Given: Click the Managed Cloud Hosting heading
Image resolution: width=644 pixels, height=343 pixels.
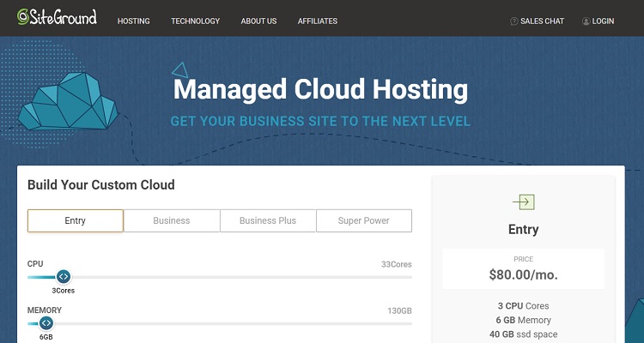Looking at the screenshot, I should click(x=320, y=89).
